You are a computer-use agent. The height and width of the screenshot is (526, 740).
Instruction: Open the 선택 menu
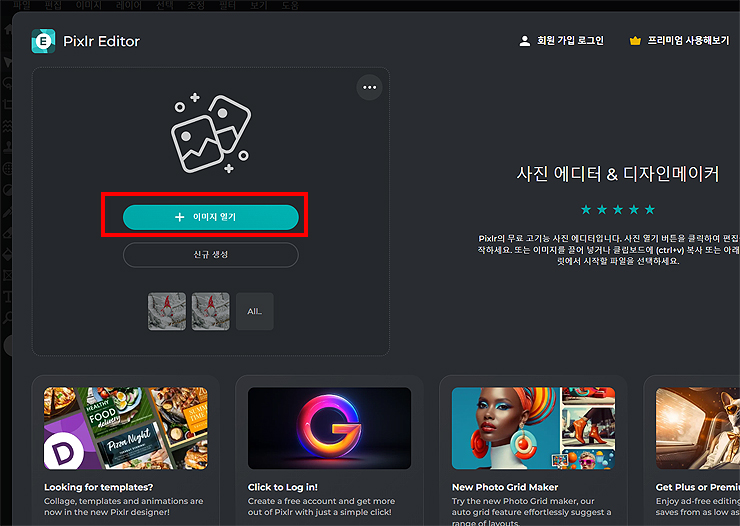(x=165, y=5)
